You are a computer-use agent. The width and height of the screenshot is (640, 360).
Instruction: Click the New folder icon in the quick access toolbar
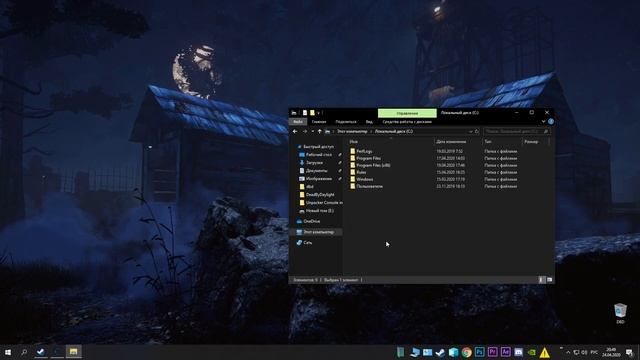tap(312, 113)
